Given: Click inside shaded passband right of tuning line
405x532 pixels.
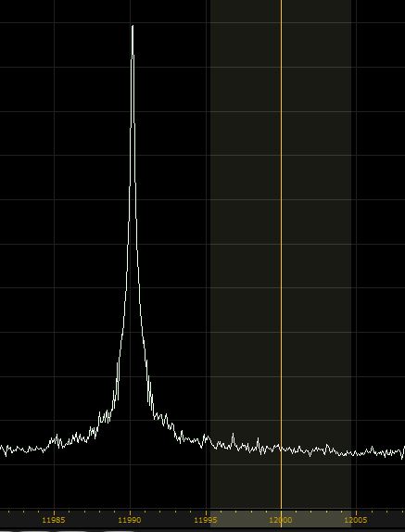Looking at the screenshot, I should 316,255.
